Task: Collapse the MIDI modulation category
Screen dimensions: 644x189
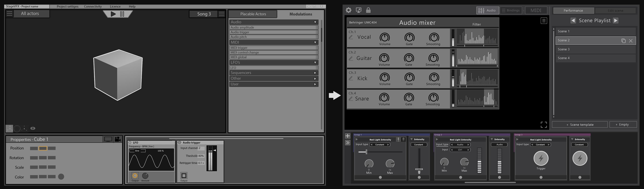Action: 315,43
